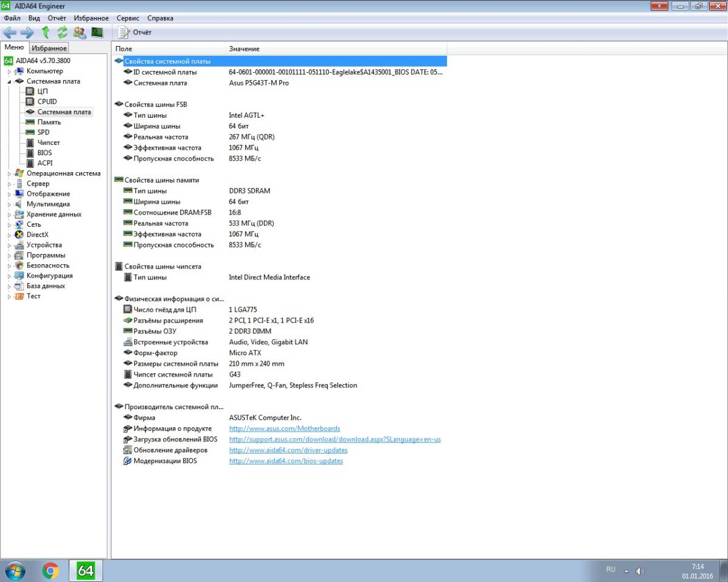Open the SPD tree item
Screen dimensions: 728x582
tap(43, 132)
